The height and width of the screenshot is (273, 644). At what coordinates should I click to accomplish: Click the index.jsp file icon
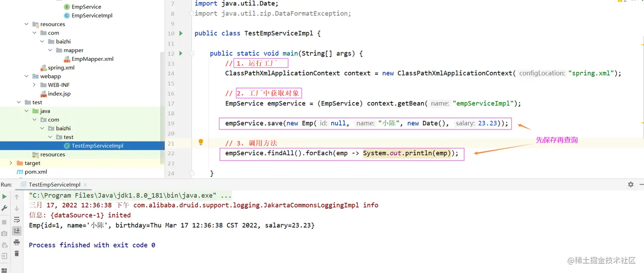[x=43, y=94]
